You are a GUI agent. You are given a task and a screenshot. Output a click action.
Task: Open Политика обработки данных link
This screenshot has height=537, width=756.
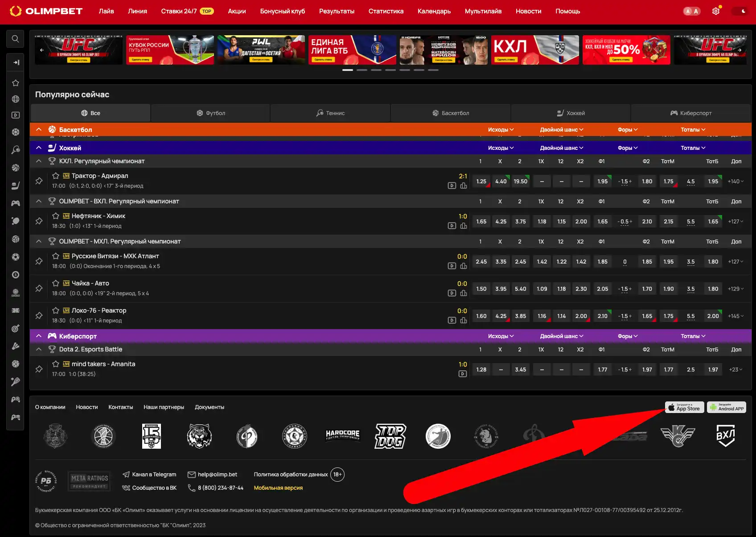(x=291, y=475)
